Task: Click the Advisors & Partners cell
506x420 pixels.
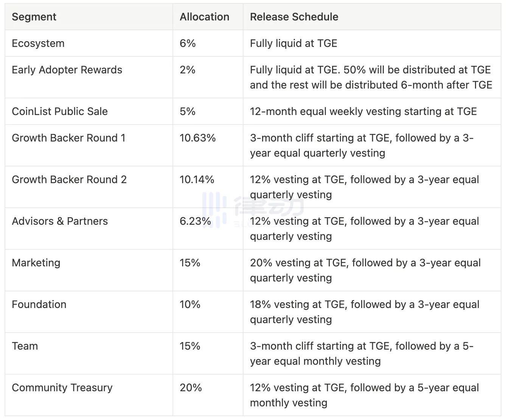Action: [x=60, y=221]
